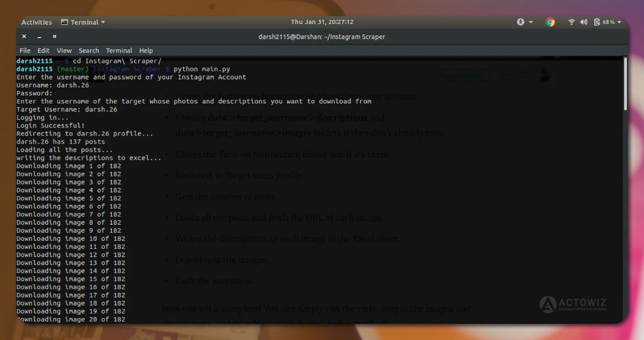Click the Google Chrome tray icon
Viewport: 644px width, 340px height.
point(550,22)
